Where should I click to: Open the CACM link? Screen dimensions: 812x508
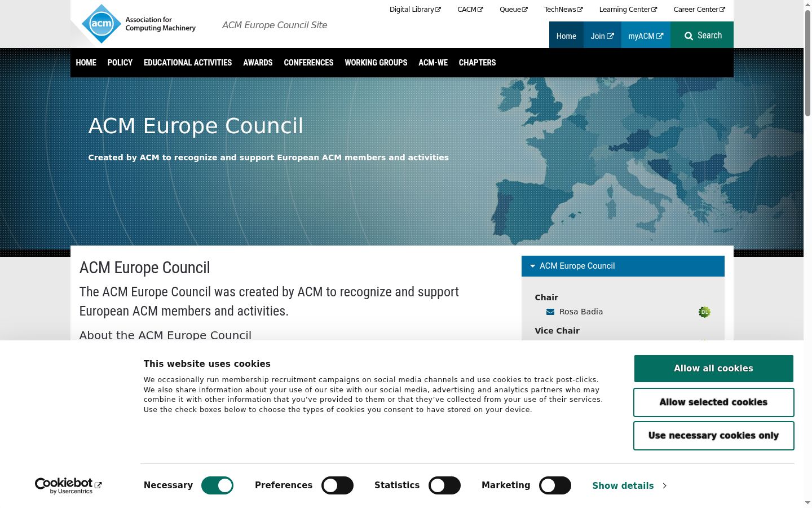tap(470, 10)
